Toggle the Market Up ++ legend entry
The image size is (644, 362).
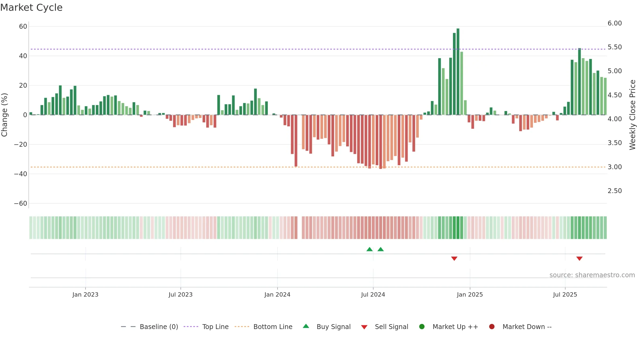[x=448, y=327]
